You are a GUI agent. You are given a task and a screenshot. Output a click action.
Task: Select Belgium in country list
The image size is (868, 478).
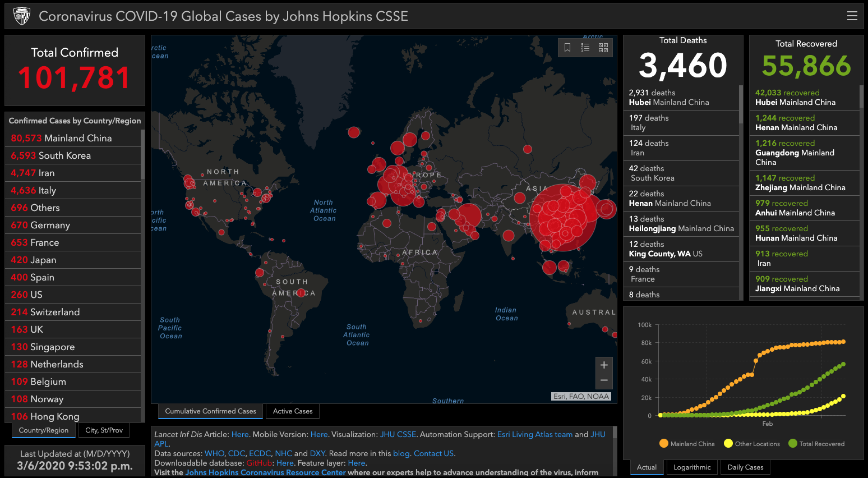[x=73, y=382]
